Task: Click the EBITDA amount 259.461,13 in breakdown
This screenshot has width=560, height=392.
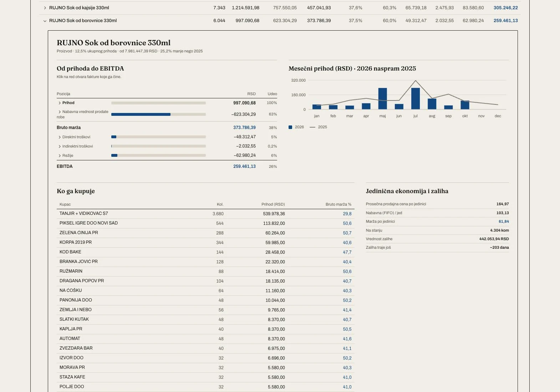Action: tap(244, 166)
